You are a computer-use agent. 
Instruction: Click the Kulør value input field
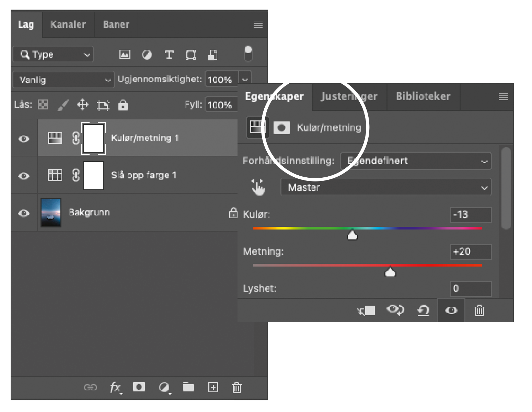(x=470, y=215)
